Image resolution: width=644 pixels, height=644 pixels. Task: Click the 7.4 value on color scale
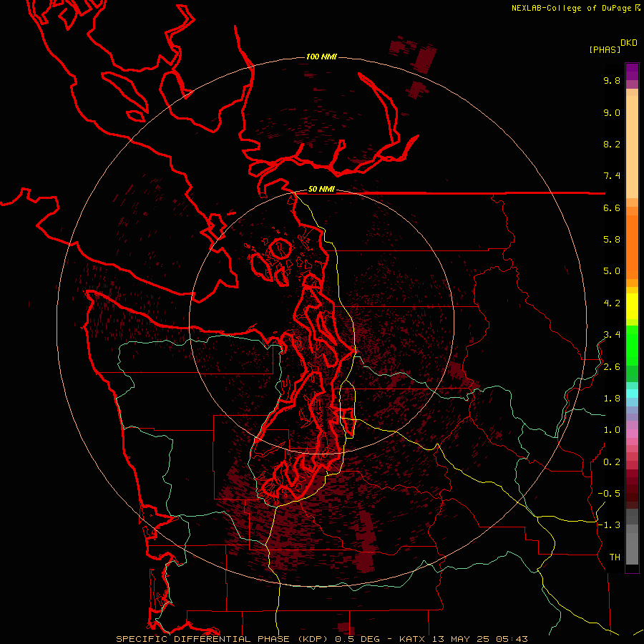tap(612, 176)
